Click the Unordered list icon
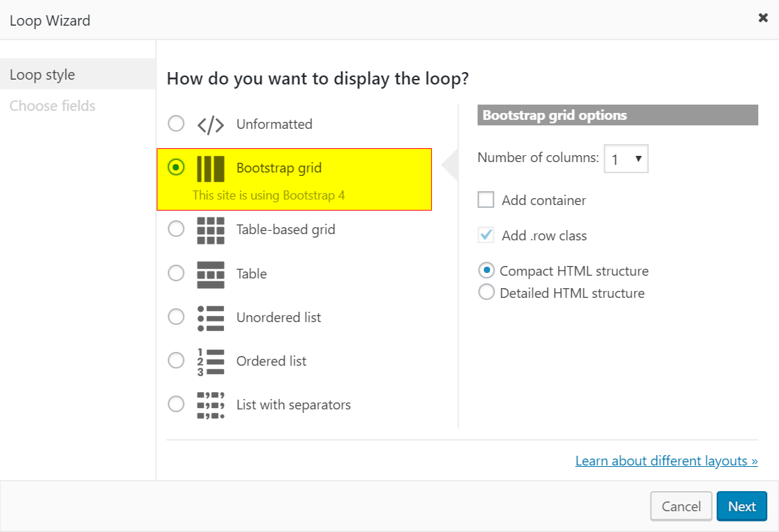Image resolution: width=779 pixels, height=532 pixels. click(x=210, y=317)
